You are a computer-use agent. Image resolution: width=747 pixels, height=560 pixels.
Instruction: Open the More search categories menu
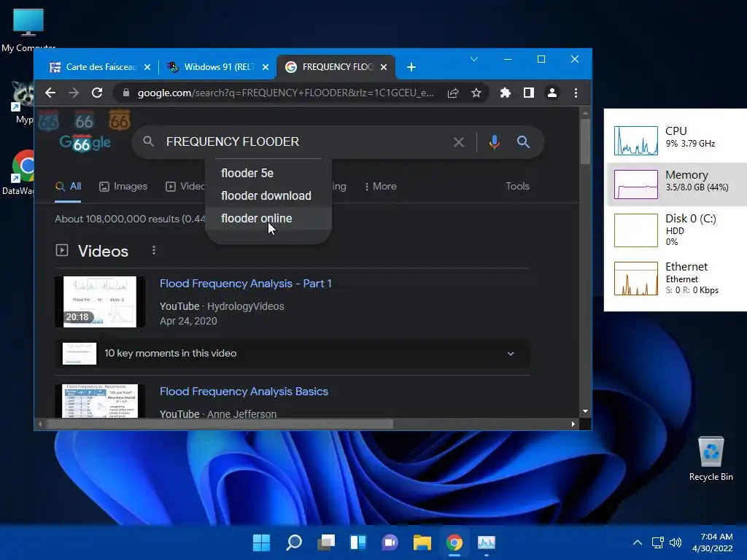pos(380,187)
